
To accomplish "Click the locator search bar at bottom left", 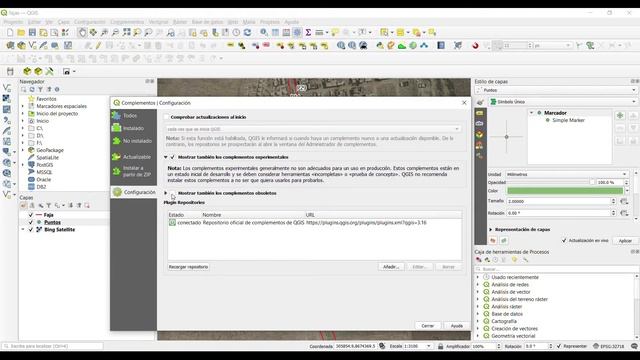I will tap(52, 346).
